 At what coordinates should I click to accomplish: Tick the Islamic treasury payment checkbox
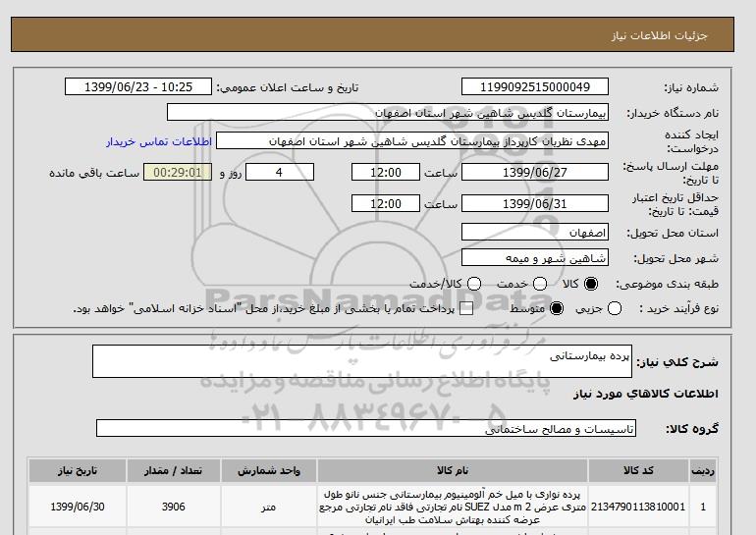coord(466,309)
